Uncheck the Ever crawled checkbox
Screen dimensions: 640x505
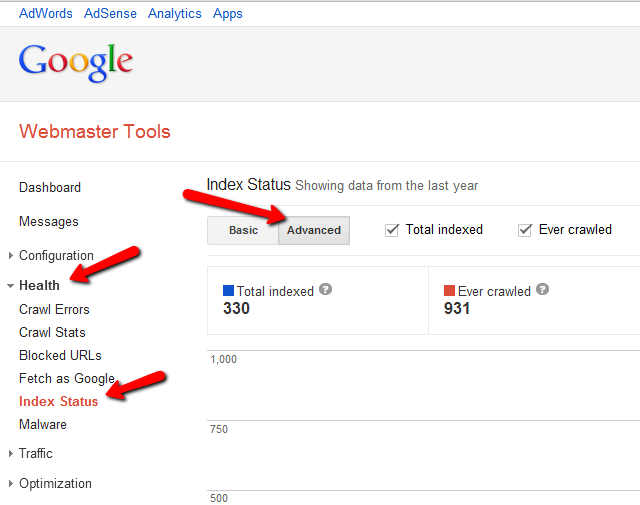tap(525, 230)
